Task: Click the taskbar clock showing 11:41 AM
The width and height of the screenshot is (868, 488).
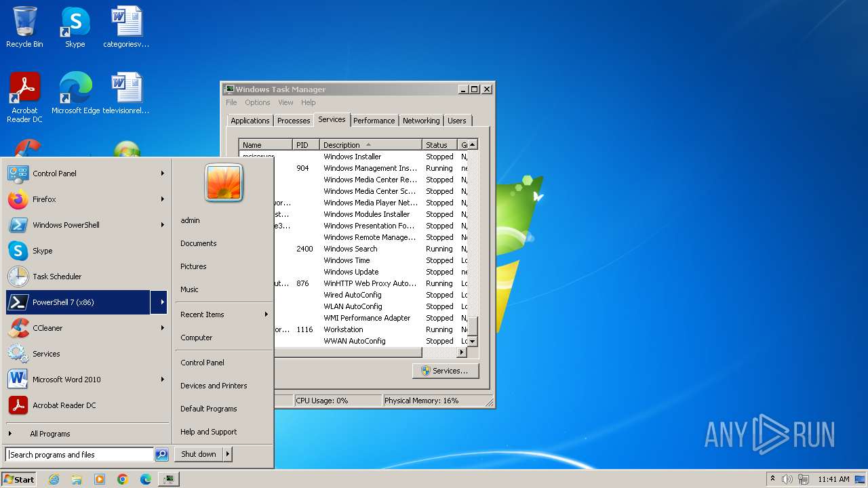Action: [x=833, y=479]
